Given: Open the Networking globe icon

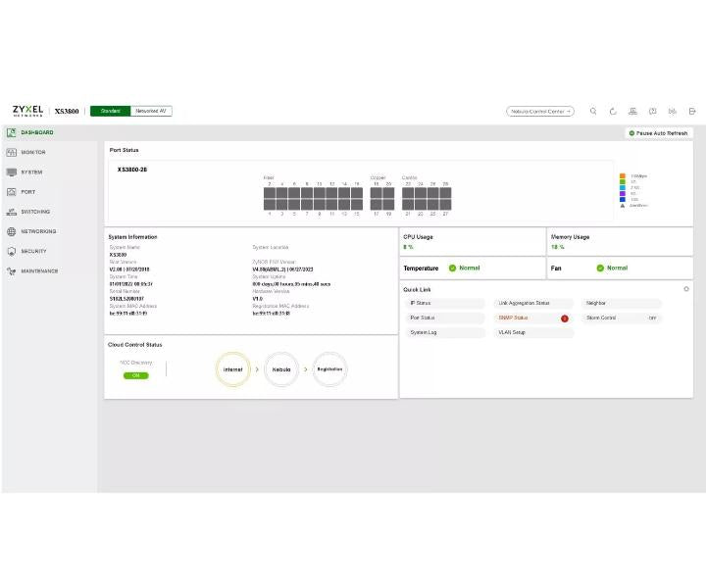Looking at the screenshot, I should (x=11, y=231).
